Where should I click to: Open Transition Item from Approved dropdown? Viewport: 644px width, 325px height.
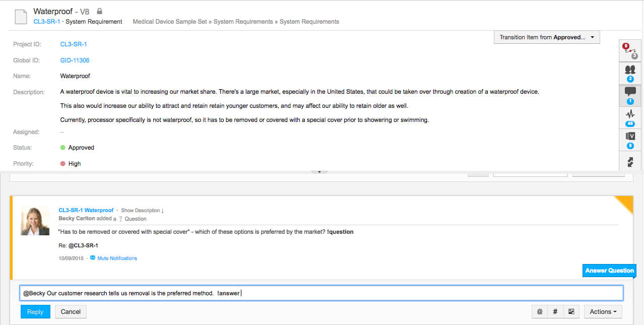547,37
